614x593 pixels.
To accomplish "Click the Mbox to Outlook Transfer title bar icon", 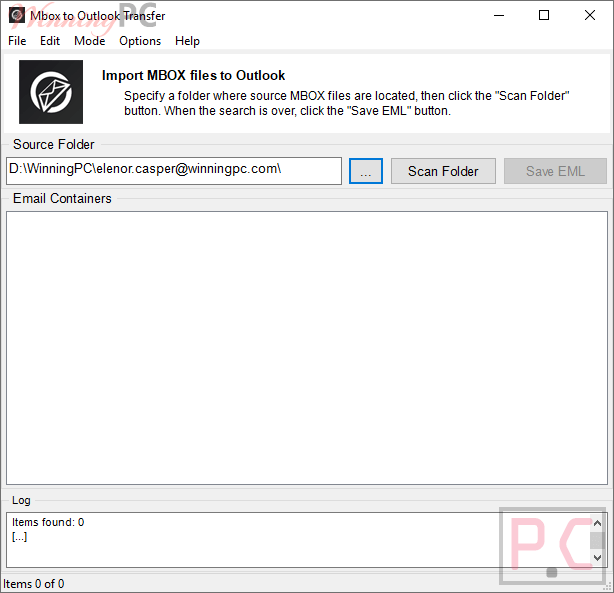I will click(17, 15).
